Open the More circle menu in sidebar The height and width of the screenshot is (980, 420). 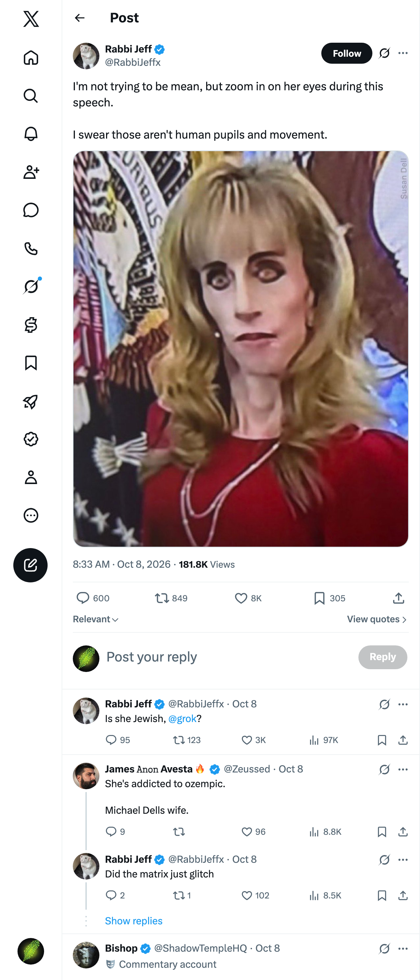pyautogui.click(x=31, y=515)
